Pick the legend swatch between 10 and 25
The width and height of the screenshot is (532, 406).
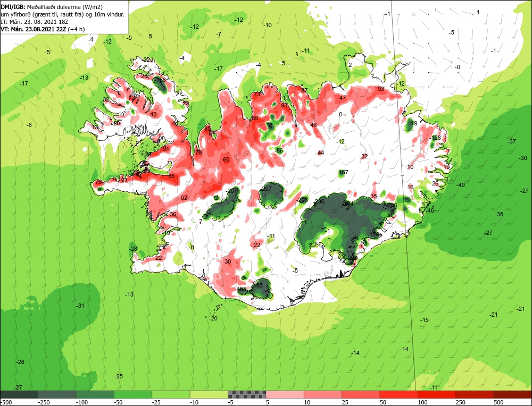click(x=323, y=394)
